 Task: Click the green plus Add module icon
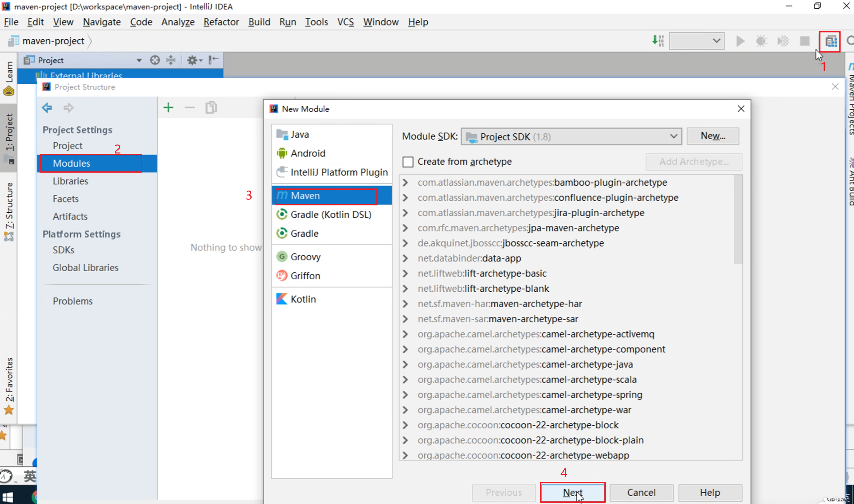[169, 108]
